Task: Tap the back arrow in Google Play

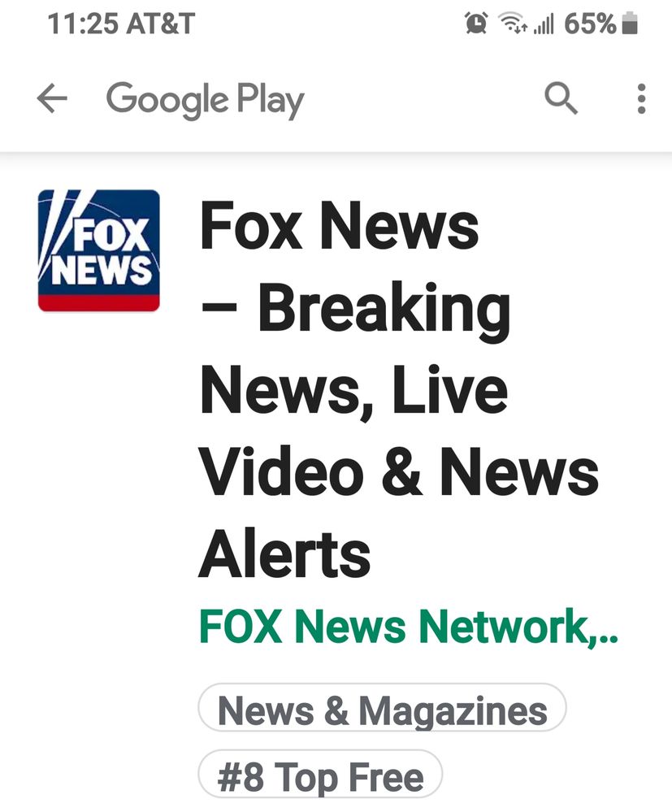Action: point(52,98)
